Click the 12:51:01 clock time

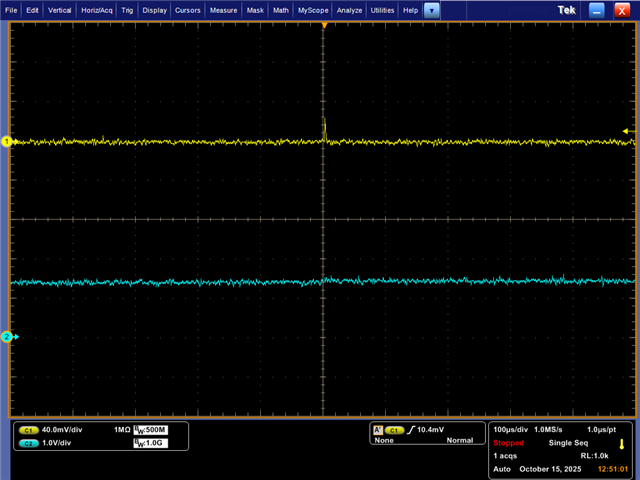pyautogui.click(x=613, y=469)
